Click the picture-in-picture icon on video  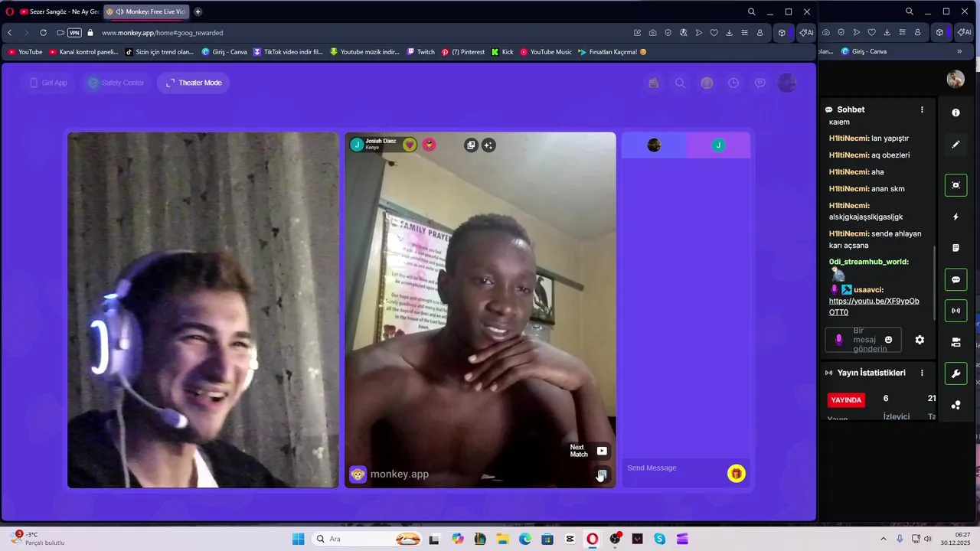pyautogui.click(x=471, y=145)
